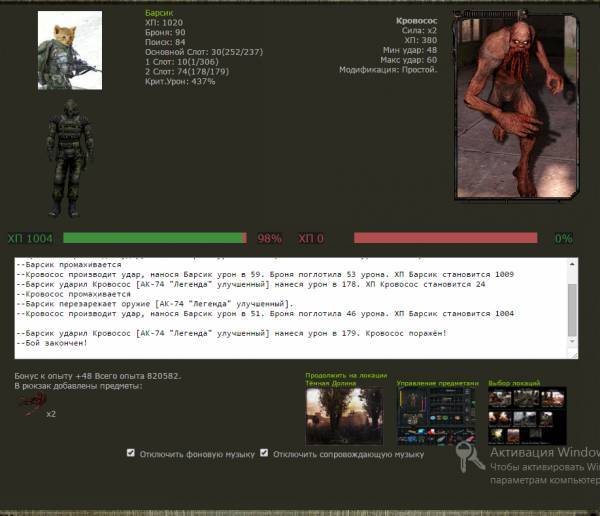Click the Кровосос enemy name heading
Image resolution: width=600 pixels, height=516 pixels.
tap(416, 20)
